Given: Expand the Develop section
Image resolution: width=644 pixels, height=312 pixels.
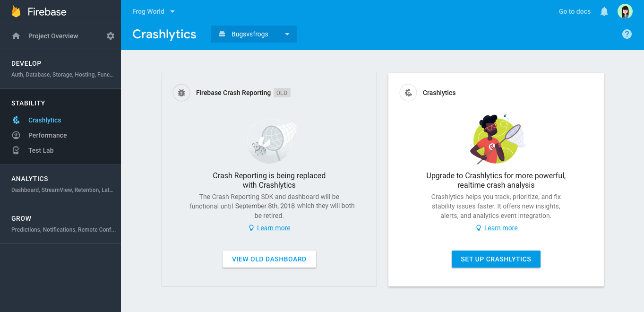Looking at the screenshot, I should pyautogui.click(x=60, y=69).
